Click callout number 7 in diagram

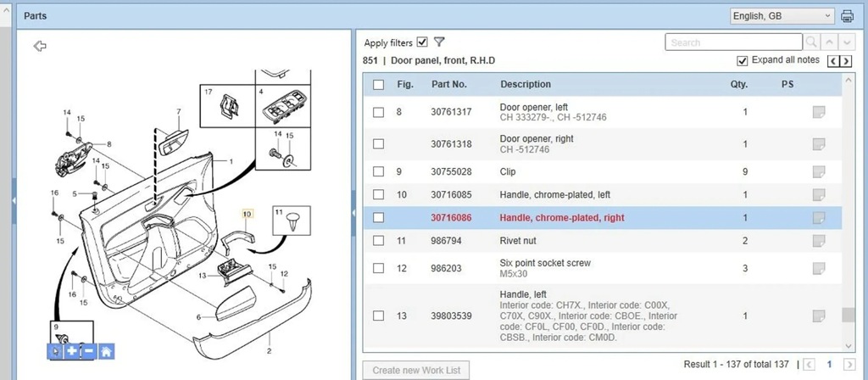point(179,112)
